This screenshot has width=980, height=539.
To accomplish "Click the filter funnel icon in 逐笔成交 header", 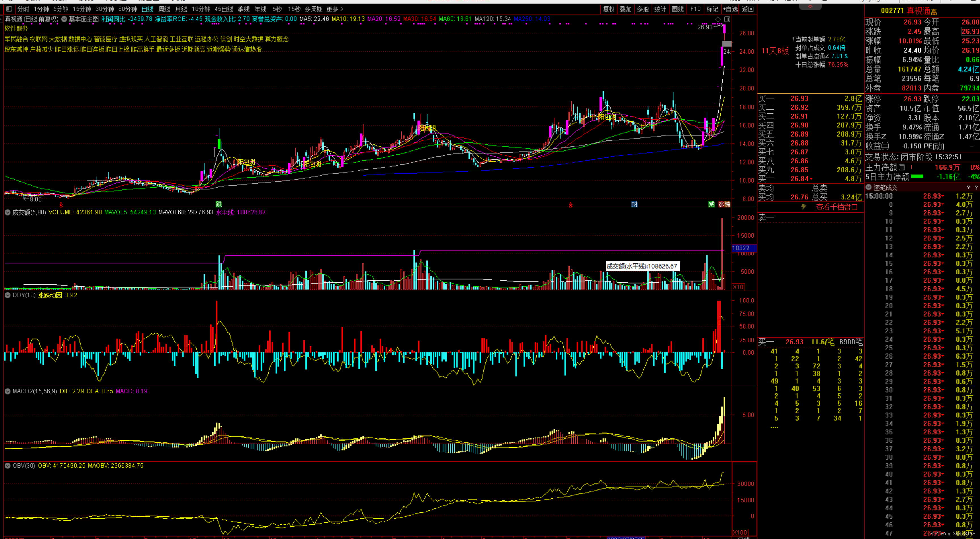I will 968,188.
